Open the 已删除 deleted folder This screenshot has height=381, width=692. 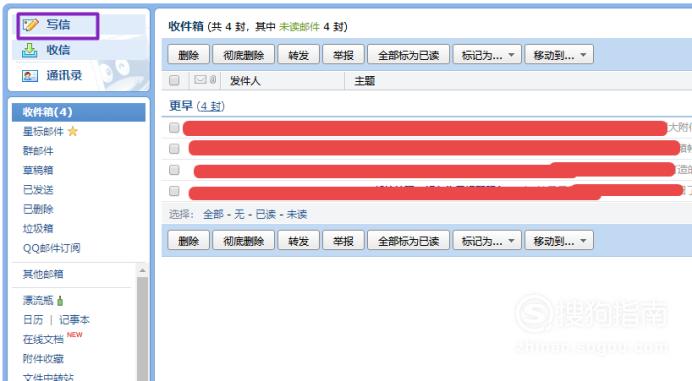pos(38,209)
